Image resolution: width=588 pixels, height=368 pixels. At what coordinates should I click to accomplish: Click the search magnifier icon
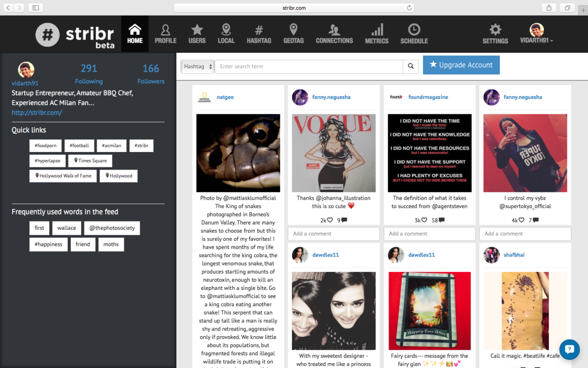click(x=411, y=66)
